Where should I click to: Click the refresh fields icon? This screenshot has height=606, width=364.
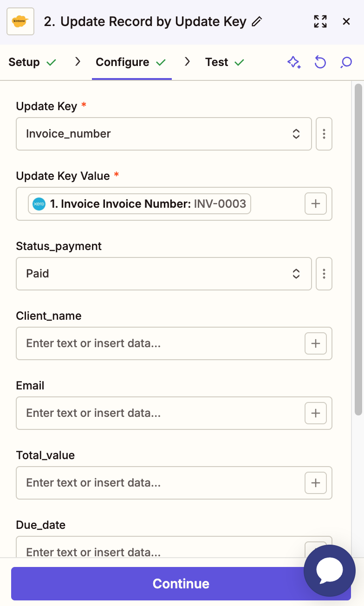click(320, 62)
